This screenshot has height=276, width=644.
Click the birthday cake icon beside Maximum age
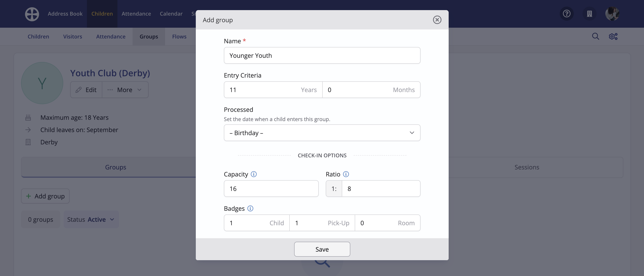[x=28, y=118]
